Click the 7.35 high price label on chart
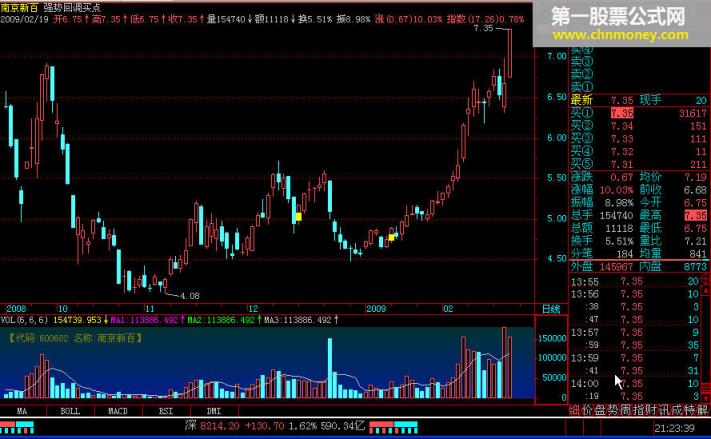The height and width of the screenshot is (439, 711). click(483, 28)
